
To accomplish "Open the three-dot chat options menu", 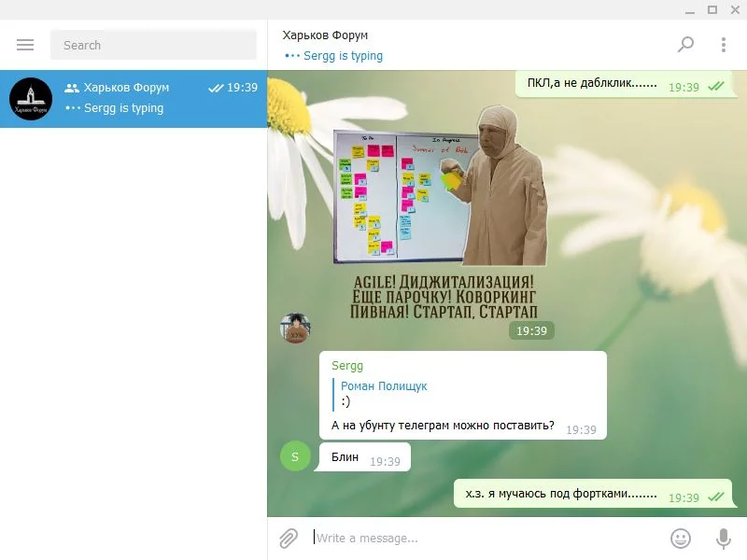I will [x=723, y=45].
